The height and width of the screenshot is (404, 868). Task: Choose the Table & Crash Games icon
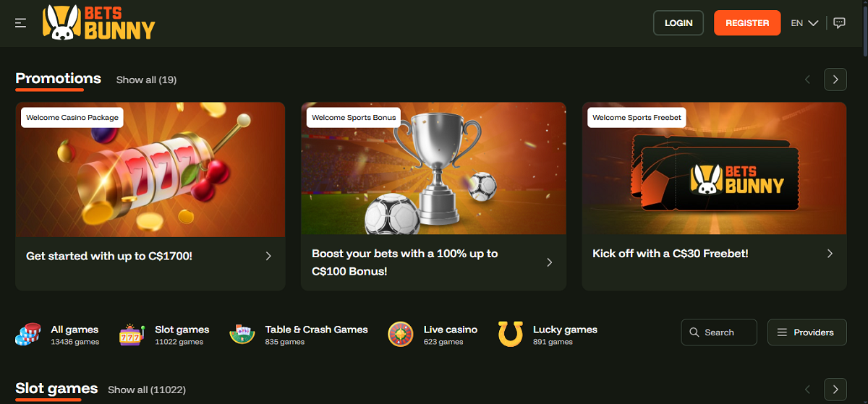coord(242,333)
